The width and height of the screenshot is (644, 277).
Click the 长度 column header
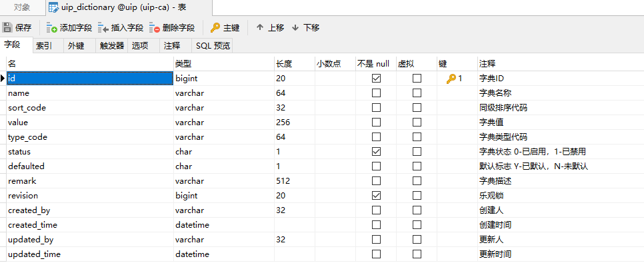[295, 64]
